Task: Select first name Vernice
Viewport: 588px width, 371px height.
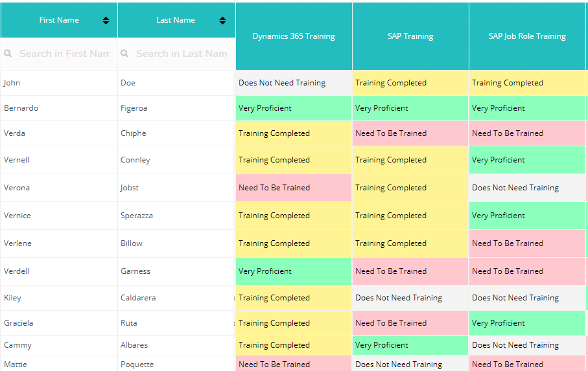Action: point(18,216)
